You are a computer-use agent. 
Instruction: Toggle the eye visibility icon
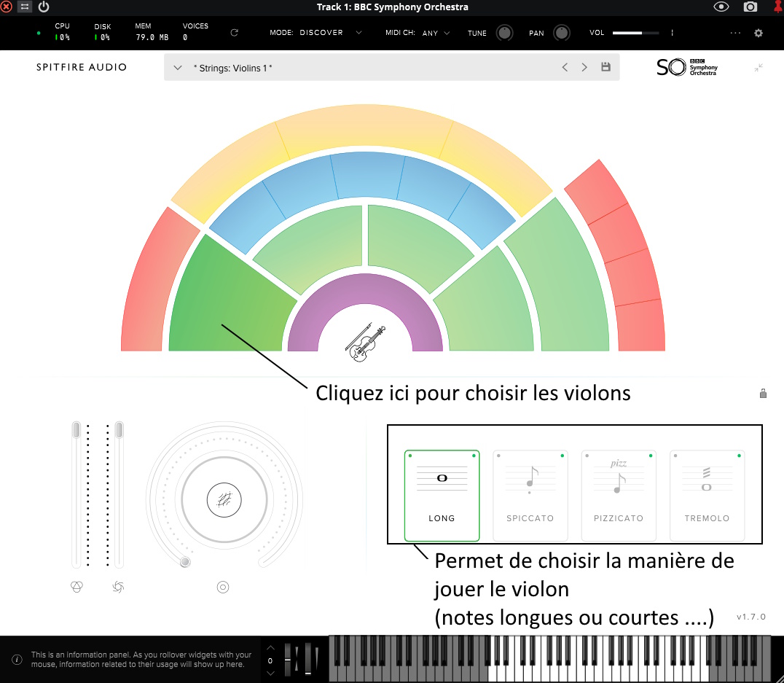coord(721,7)
